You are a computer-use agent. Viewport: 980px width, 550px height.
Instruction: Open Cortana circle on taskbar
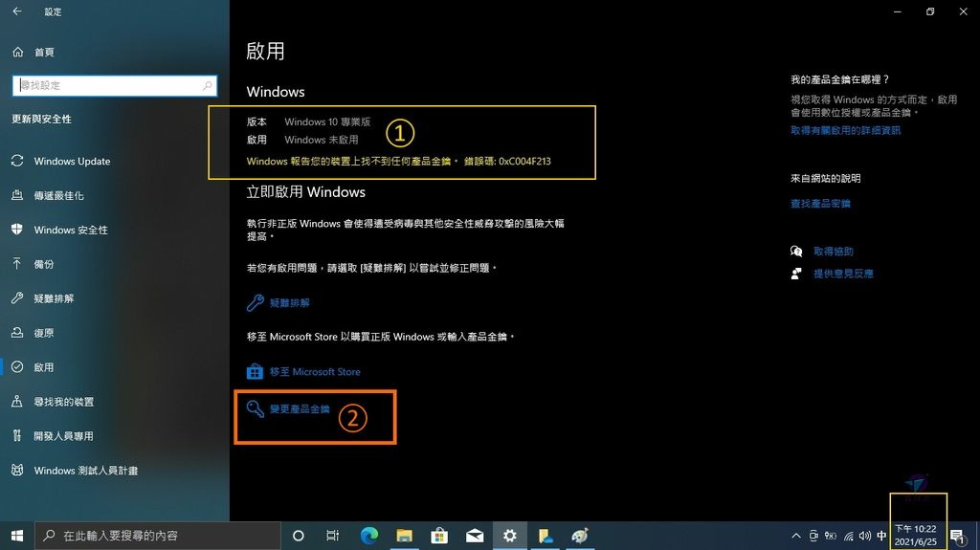coord(299,536)
